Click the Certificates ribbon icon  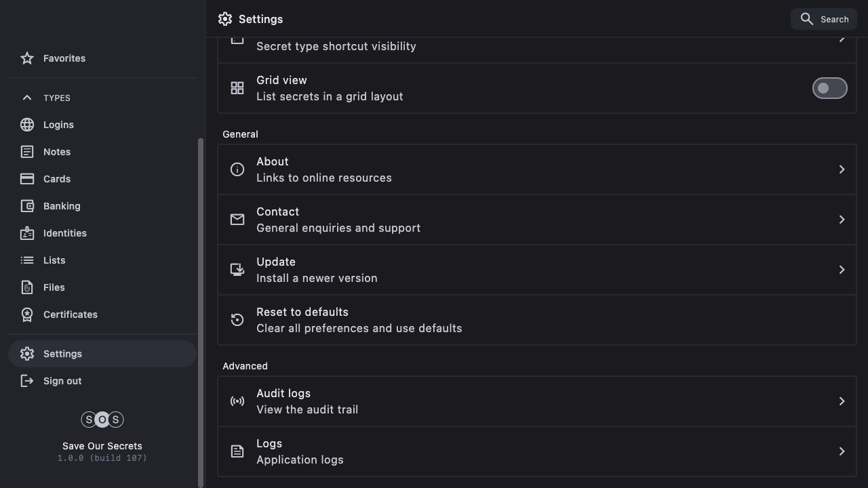click(27, 314)
